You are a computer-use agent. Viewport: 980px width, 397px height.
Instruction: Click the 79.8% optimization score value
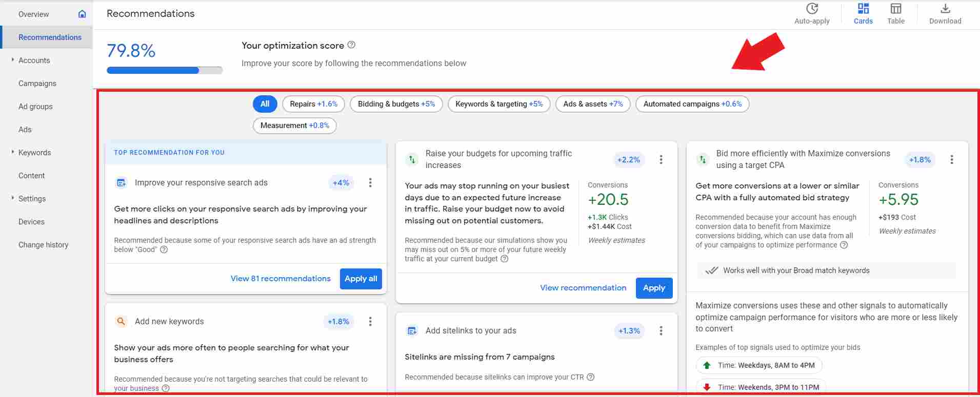tap(131, 51)
